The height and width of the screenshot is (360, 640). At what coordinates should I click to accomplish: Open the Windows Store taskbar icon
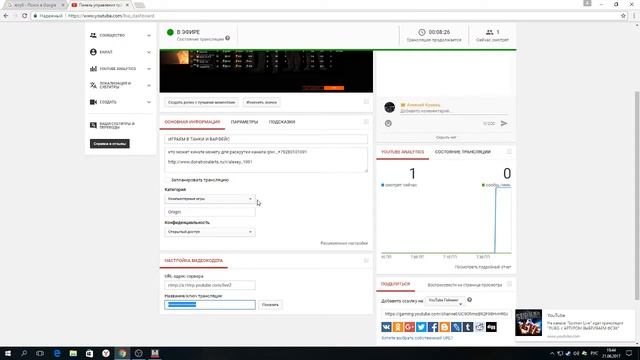click(89, 353)
